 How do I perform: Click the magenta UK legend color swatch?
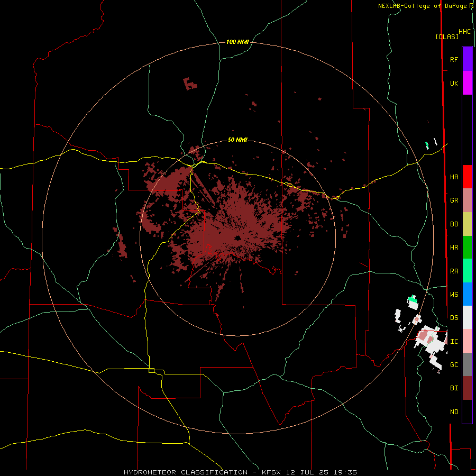pos(467,83)
